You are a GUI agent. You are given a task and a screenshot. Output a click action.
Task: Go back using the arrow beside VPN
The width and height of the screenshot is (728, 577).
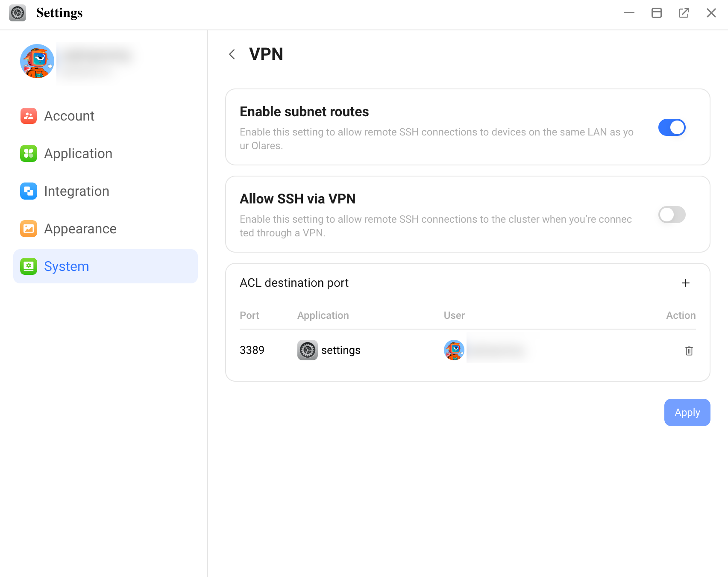pyautogui.click(x=232, y=54)
